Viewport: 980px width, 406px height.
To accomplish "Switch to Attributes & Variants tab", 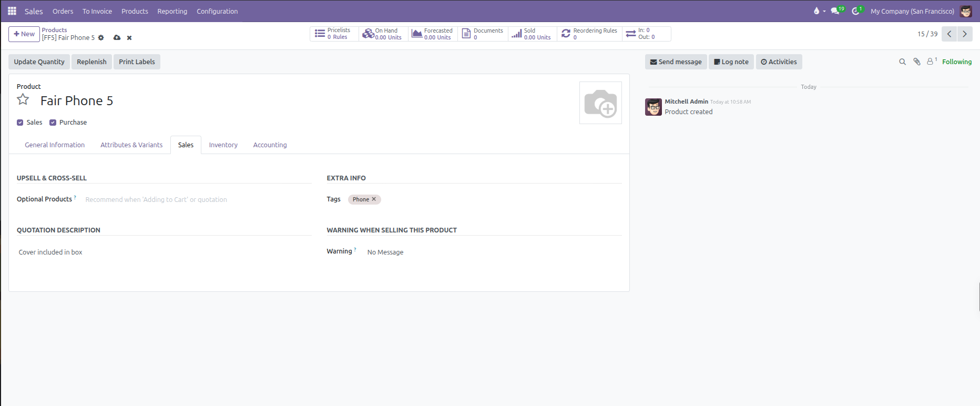I will [x=131, y=145].
